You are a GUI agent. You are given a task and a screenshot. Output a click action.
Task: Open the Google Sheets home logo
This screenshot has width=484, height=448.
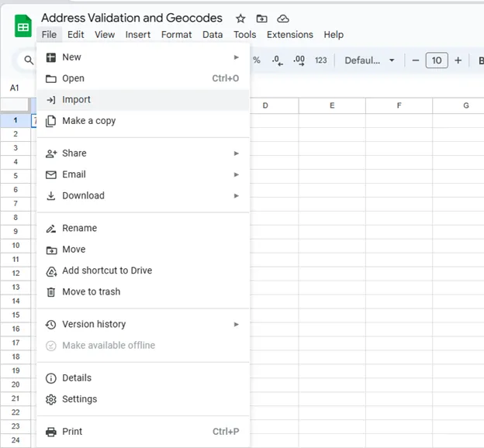[x=23, y=26]
